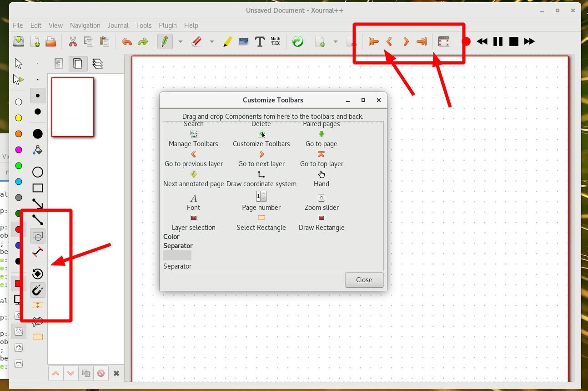Click the Select Rectangle tool in left toolbar
The height and width of the screenshot is (391, 588).
point(38,337)
